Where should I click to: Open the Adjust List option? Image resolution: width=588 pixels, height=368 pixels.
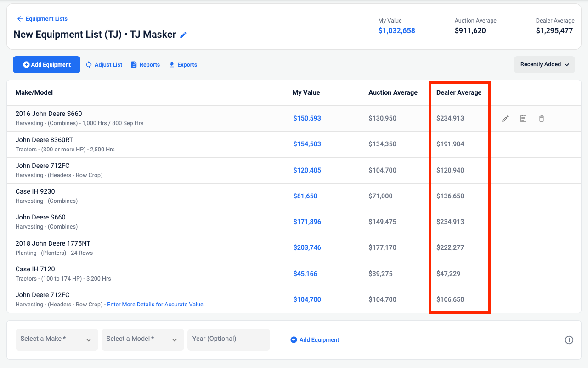[104, 65]
